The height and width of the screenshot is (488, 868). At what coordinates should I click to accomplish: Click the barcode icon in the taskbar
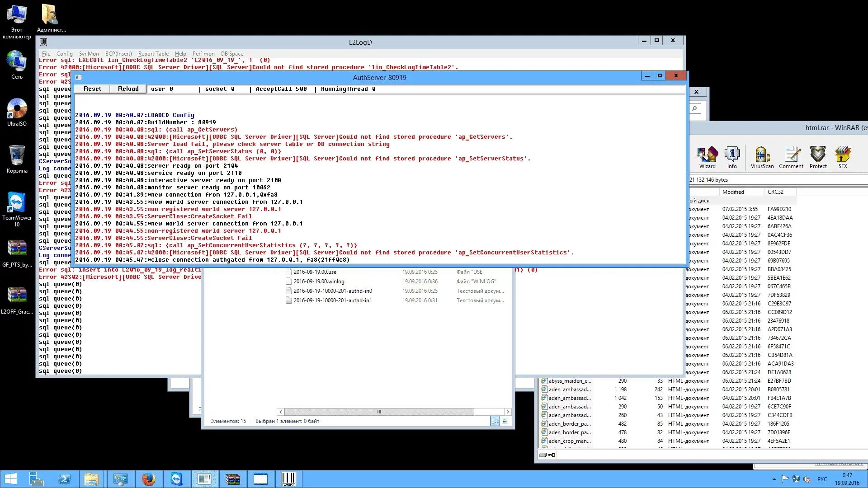tap(288, 479)
